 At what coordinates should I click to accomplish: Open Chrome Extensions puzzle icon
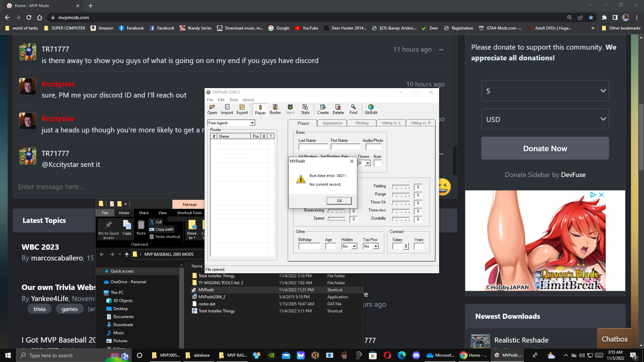604,17
